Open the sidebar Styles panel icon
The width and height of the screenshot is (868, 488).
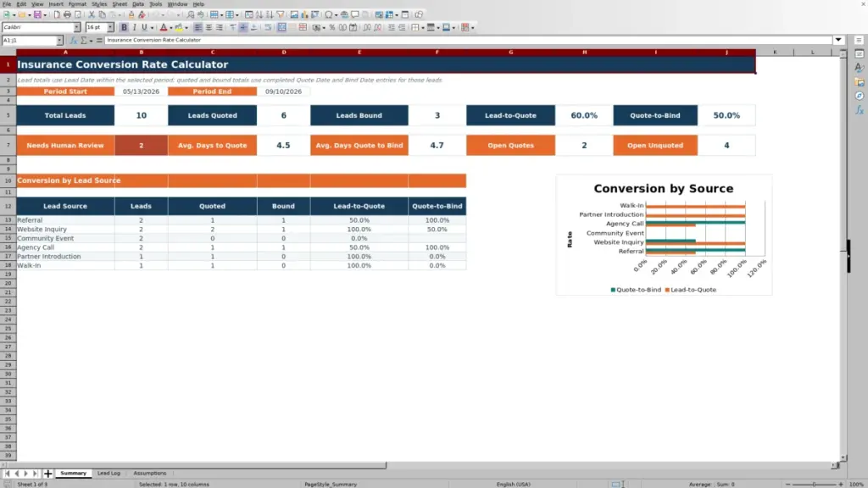click(x=860, y=68)
